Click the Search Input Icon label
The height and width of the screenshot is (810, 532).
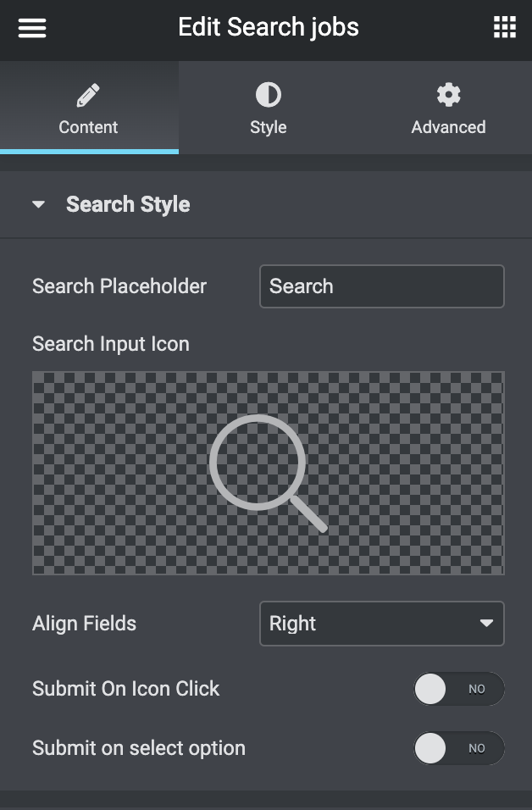point(111,344)
